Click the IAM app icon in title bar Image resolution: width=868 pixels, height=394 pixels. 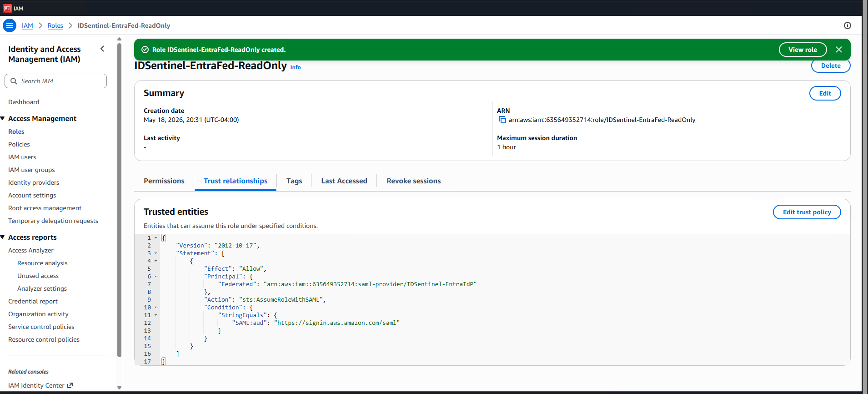click(7, 8)
